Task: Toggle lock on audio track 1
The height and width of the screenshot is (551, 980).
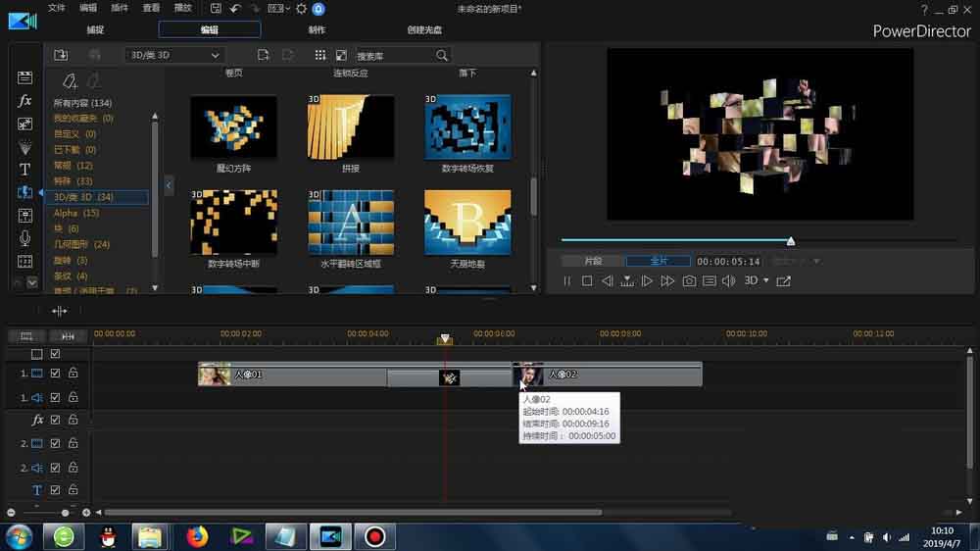Action: click(73, 397)
